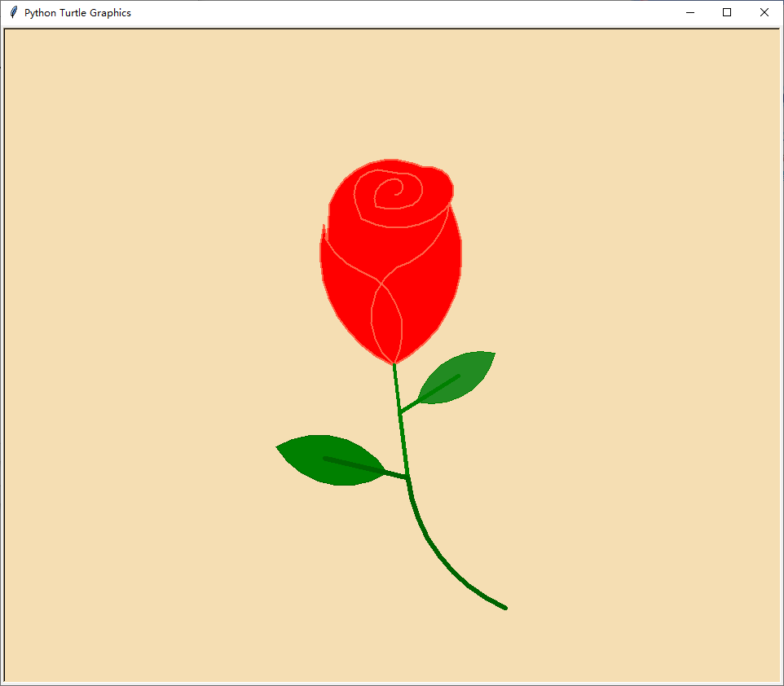Click the upper right green leaf
Screen dimensions: 784x686
tap(456, 377)
